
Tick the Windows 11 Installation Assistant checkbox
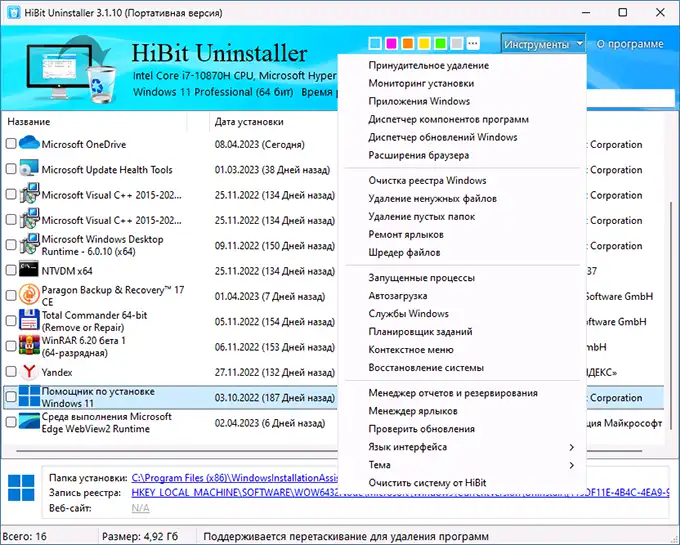11,396
